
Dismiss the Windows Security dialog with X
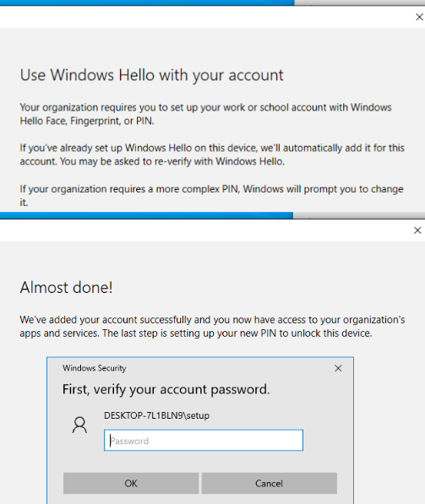tap(338, 368)
